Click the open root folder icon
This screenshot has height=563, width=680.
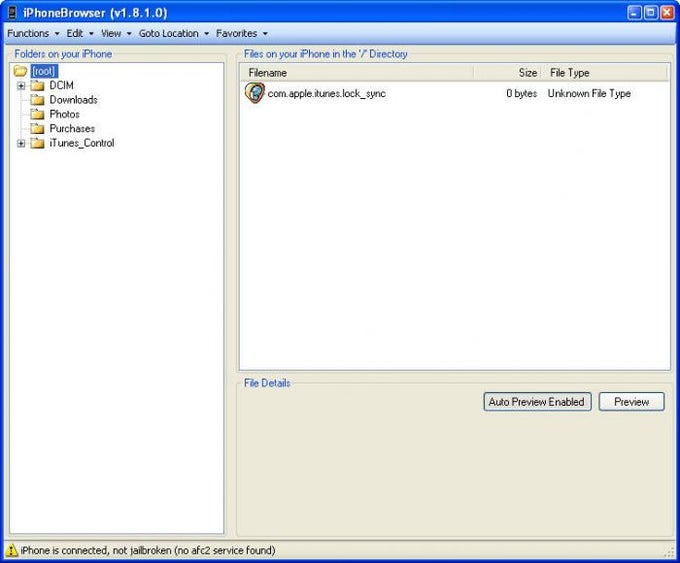[x=20, y=71]
